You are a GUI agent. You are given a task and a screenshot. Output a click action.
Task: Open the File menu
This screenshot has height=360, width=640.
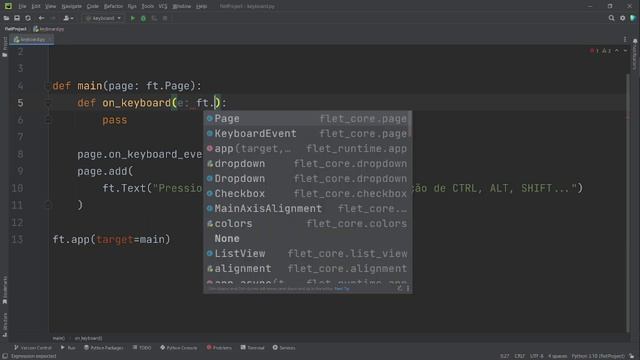pos(22,6)
